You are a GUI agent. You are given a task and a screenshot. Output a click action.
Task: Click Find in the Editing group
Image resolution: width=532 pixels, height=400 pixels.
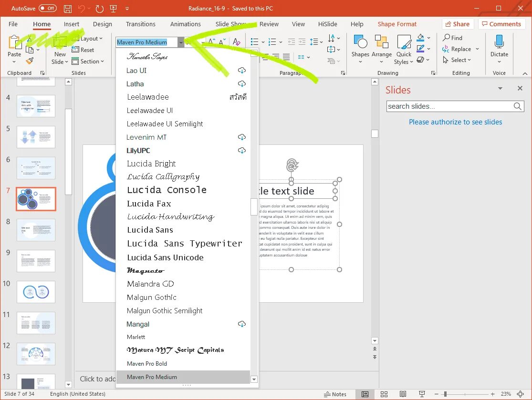pyautogui.click(x=453, y=38)
